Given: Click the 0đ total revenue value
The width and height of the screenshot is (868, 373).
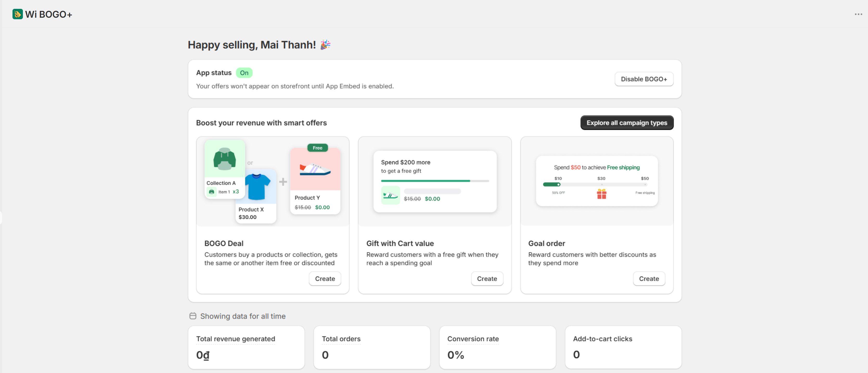Looking at the screenshot, I should pyautogui.click(x=203, y=355).
